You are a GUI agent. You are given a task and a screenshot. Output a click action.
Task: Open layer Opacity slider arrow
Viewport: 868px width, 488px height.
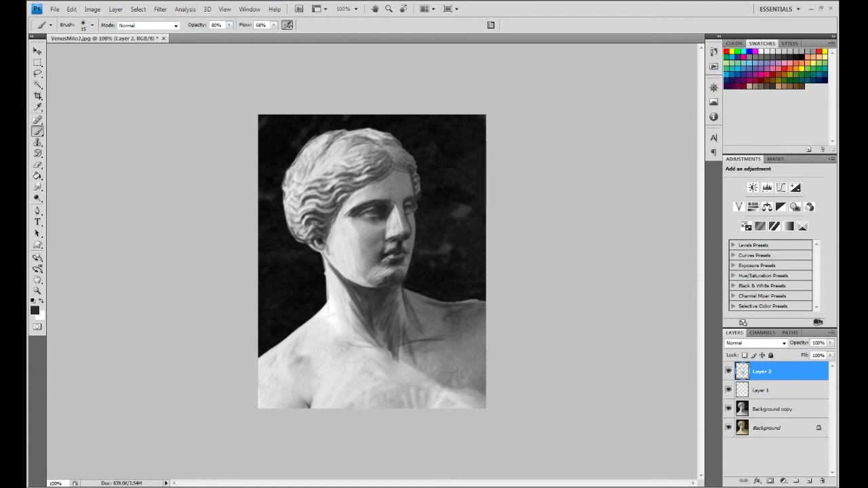830,343
